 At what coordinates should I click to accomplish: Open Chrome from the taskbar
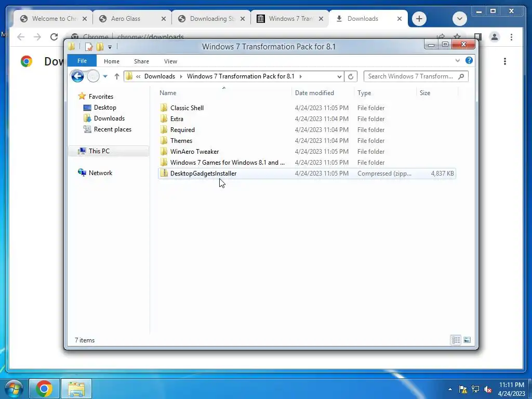(x=44, y=389)
